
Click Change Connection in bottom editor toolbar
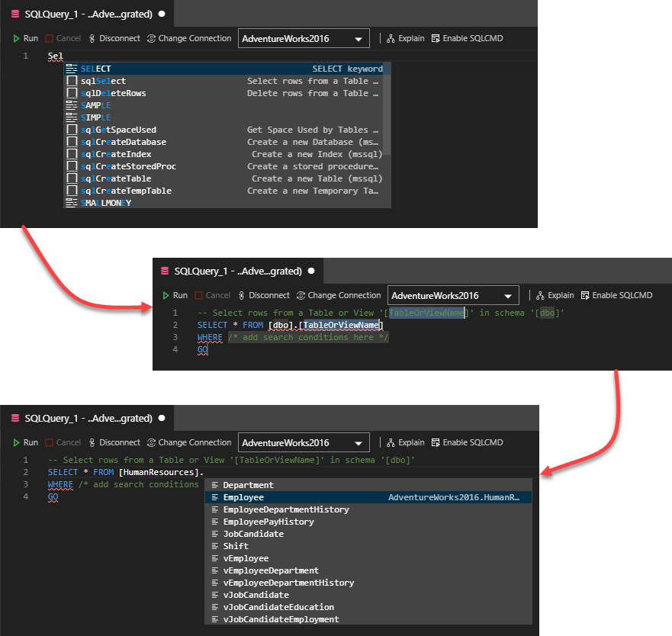tap(189, 443)
